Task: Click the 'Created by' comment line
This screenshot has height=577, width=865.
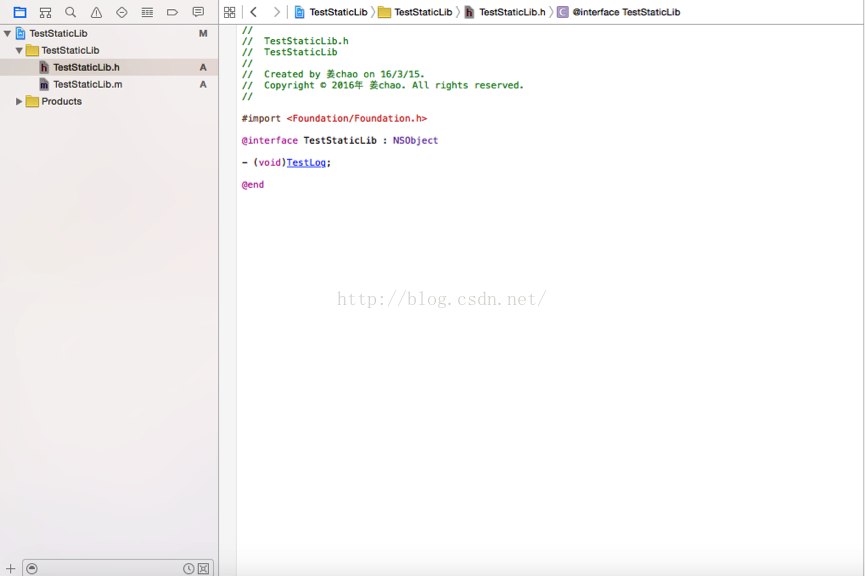Action: [x=333, y=74]
